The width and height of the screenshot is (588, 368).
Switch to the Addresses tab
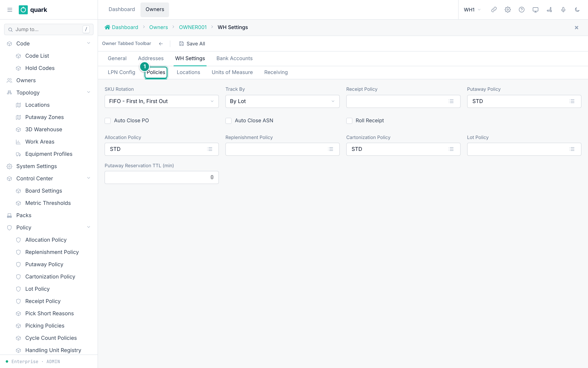151,58
